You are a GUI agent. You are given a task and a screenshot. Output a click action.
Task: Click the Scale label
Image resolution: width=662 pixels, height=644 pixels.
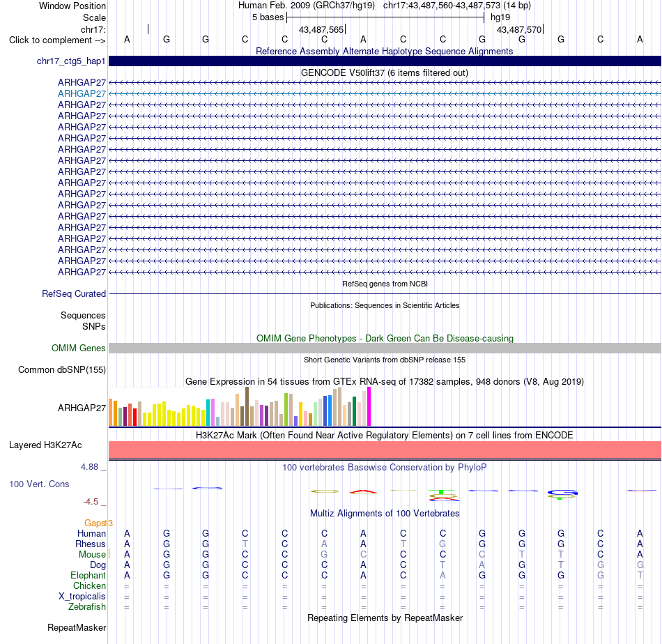tap(95, 17)
